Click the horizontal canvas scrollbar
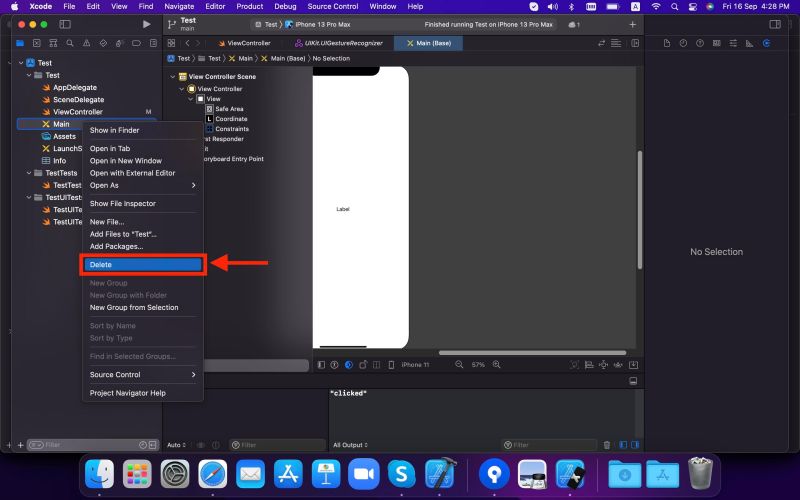 click(x=532, y=353)
